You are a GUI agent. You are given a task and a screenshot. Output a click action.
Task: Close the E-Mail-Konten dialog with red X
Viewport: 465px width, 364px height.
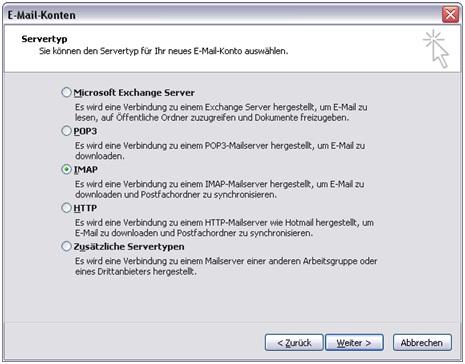[x=450, y=15]
